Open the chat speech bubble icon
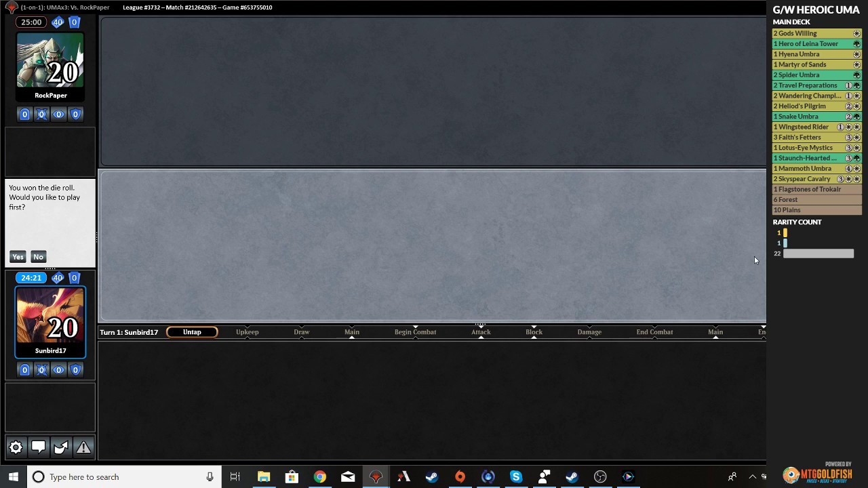868x488 pixels. click(x=38, y=447)
